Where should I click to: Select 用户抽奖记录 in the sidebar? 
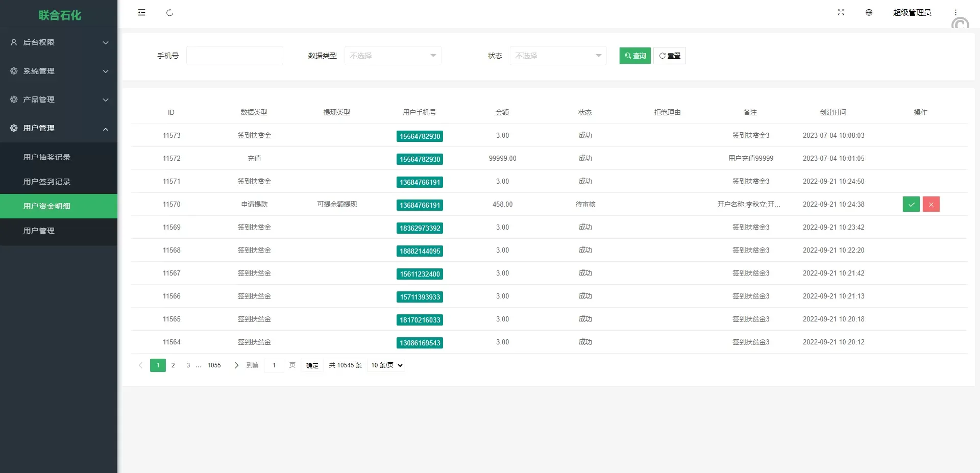coord(47,157)
